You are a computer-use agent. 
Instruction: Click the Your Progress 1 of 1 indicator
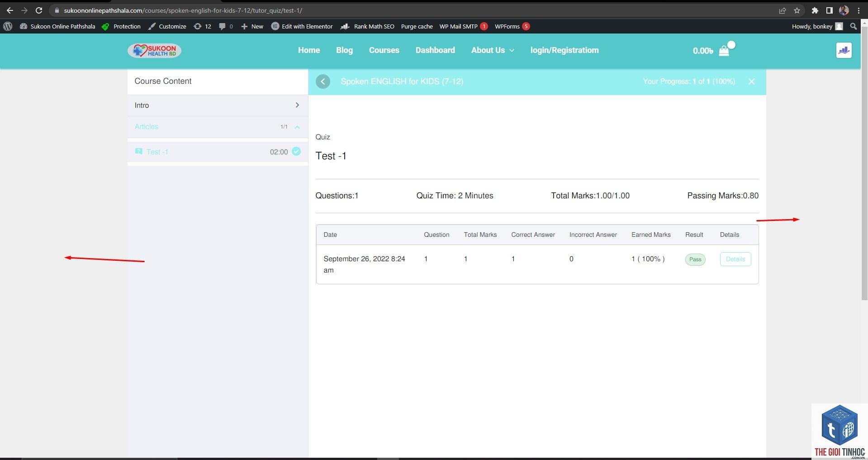[x=689, y=81]
